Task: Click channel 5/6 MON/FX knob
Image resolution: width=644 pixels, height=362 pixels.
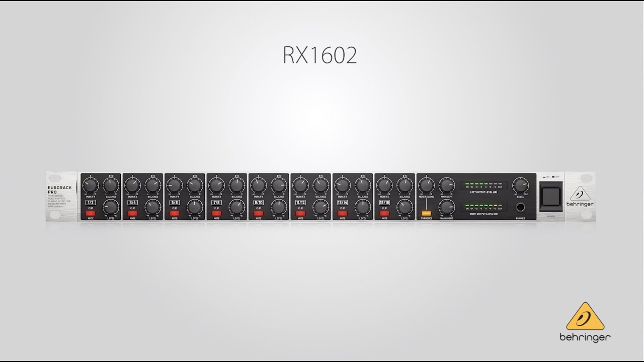Action: 175,186
